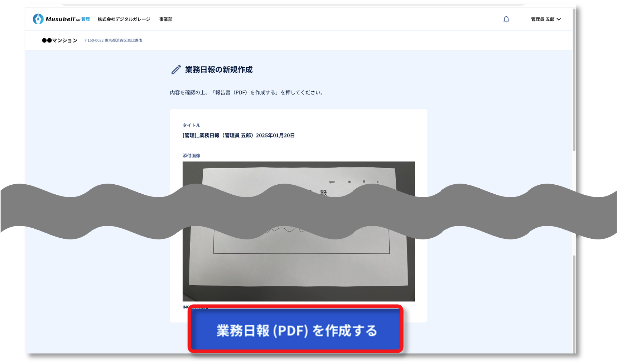Click the 業務日報の新規作成 page heading
This screenshot has width=617, height=364.
tap(218, 70)
